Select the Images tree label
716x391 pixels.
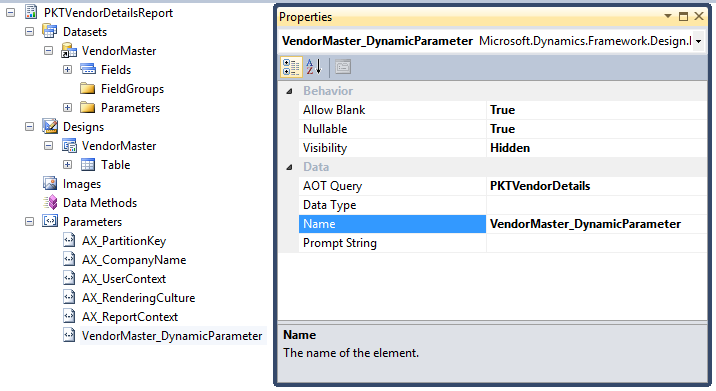[82, 184]
